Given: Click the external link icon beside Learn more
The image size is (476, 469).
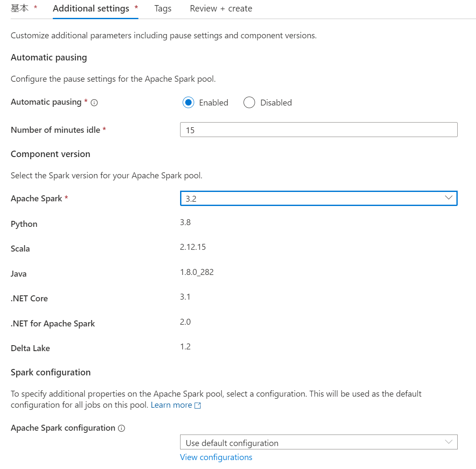Looking at the screenshot, I should (x=198, y=406).
